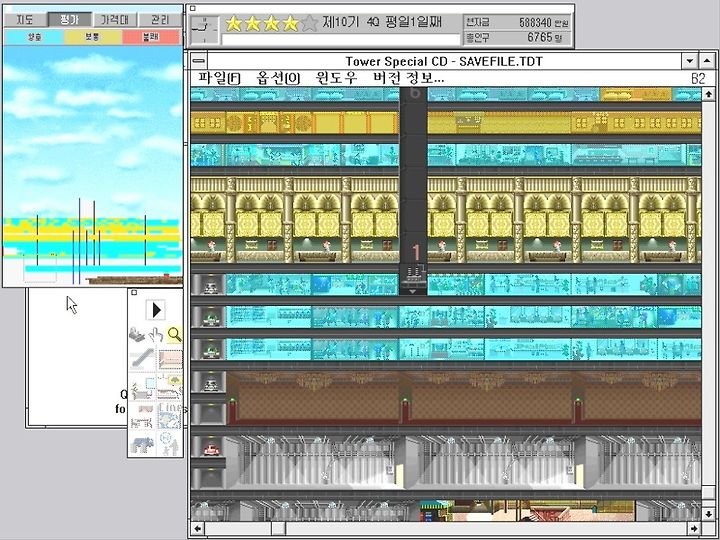Image resolution: width=720 pixels, height=540 pixels.
Task: Click the Tower Special CD title bar
Action: [x=444, y=61]
